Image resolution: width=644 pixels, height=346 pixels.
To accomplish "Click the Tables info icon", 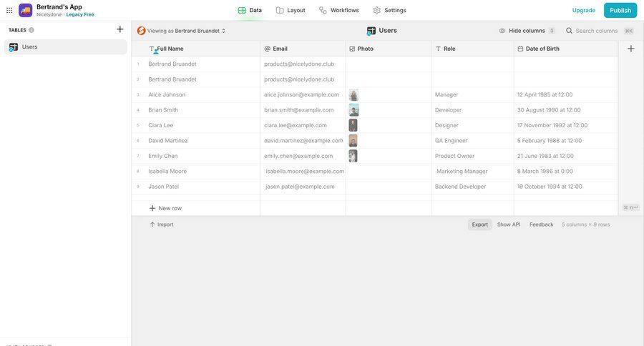I will pyautogui.click(x=31, y=30).
